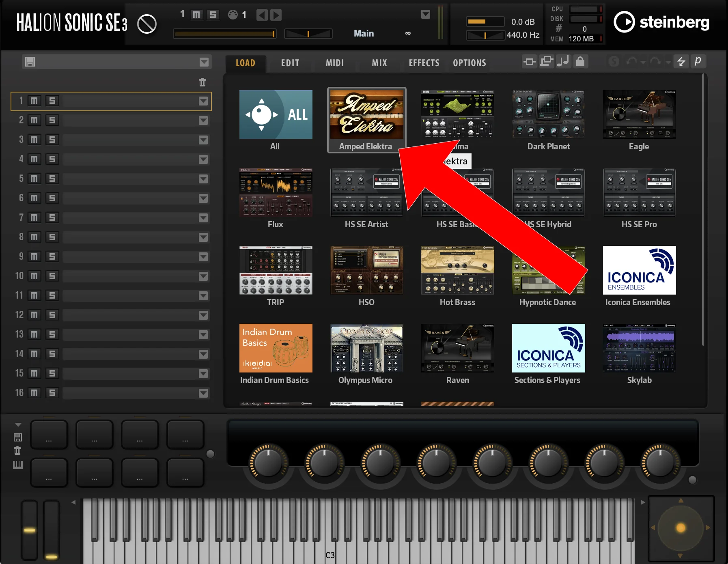Switch to the EDIT tab

click(290, 63)
